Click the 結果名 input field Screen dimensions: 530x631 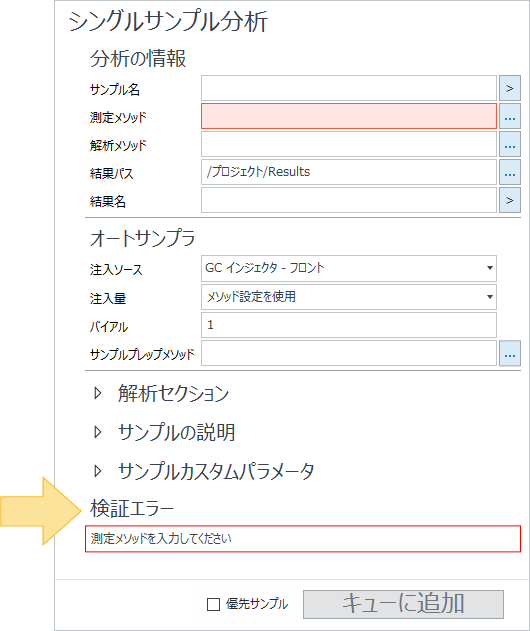349,200
